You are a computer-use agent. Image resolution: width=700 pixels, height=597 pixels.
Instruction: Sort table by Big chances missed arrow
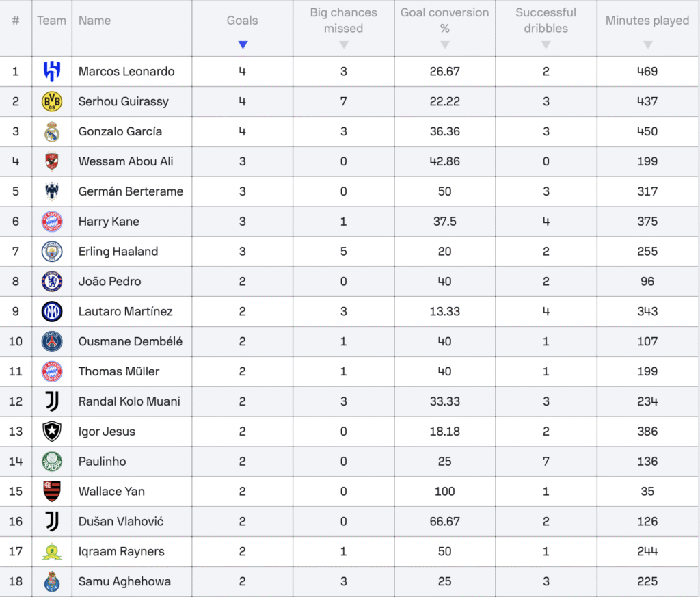(343, 44)
